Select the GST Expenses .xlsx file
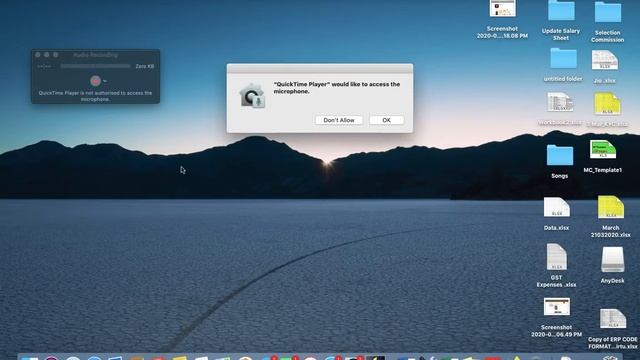 (557, 257)
